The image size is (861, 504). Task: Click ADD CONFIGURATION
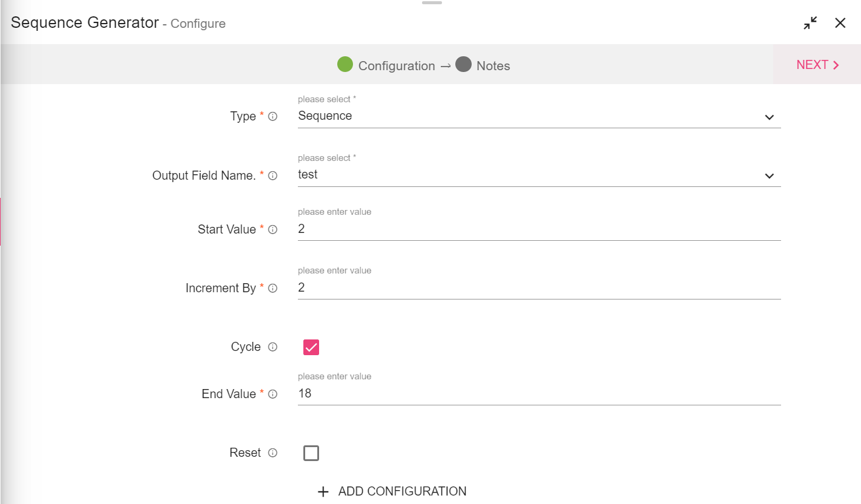pos(392,491)
